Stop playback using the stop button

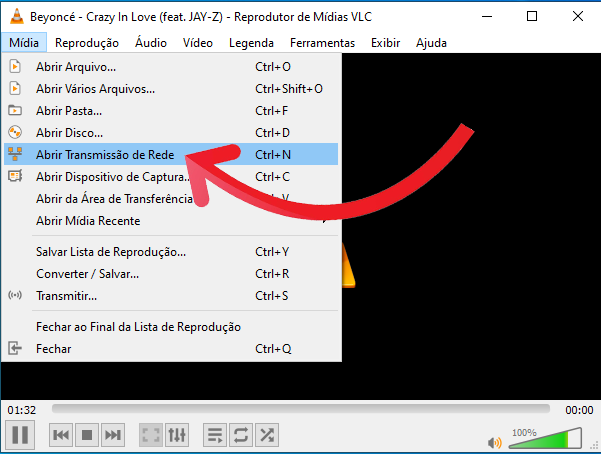[x=87, y=435]
